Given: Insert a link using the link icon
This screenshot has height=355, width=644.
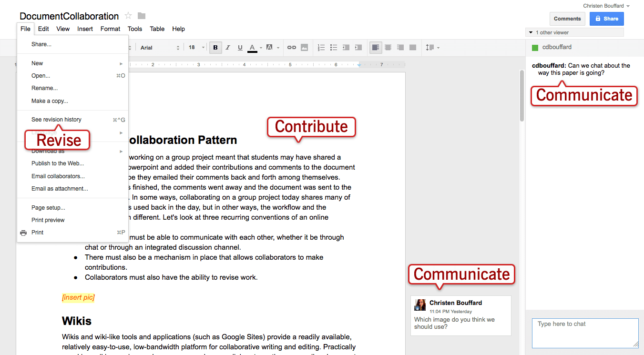Looking at the screenshot, I should 292,47.
